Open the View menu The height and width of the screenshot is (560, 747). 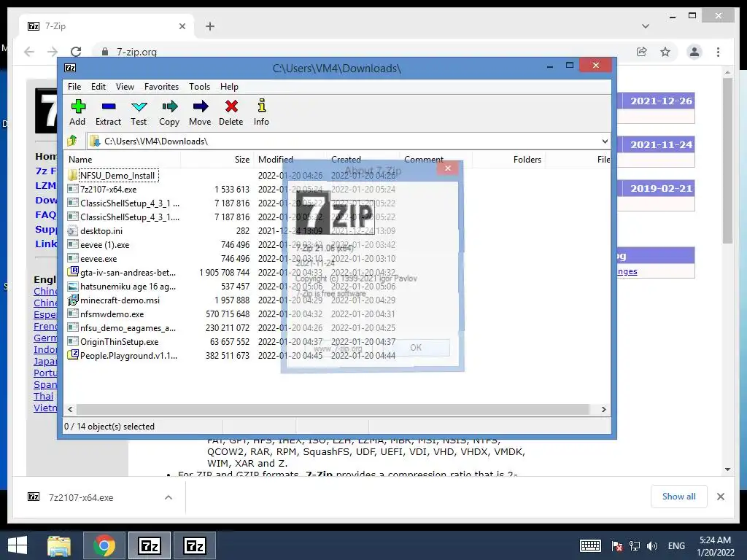tap(125, 87)
